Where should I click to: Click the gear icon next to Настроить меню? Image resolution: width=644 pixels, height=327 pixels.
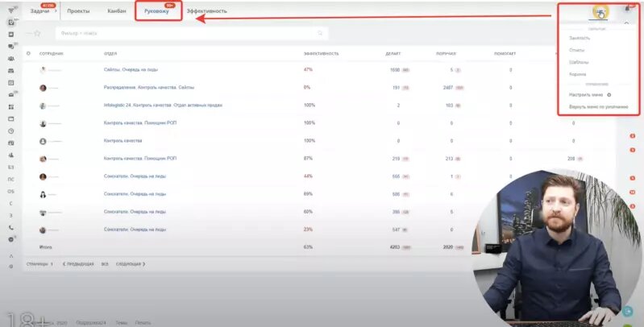click(609, 95)
